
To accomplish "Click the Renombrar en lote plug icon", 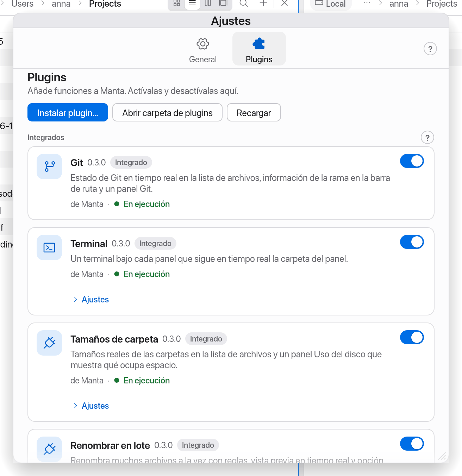I will [x=49, y=449].
